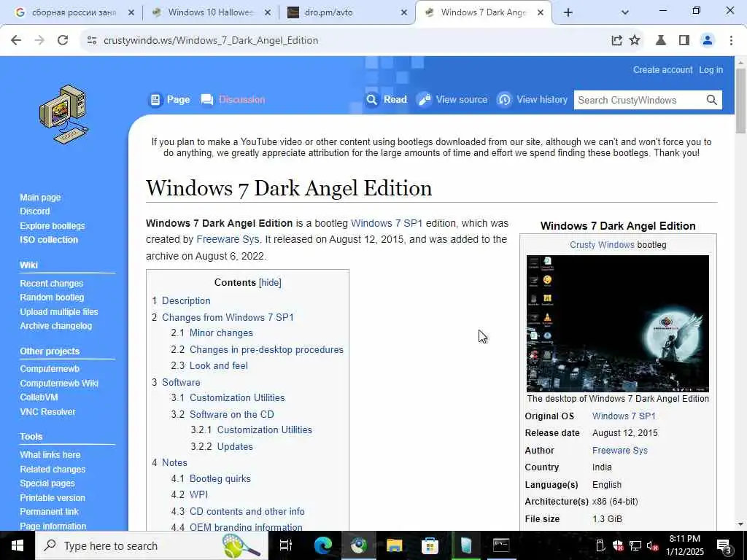747x560 pixels.
Task: Click Windows 7 SP1 link in intro paragraph
Action: [x=387, y=223]
